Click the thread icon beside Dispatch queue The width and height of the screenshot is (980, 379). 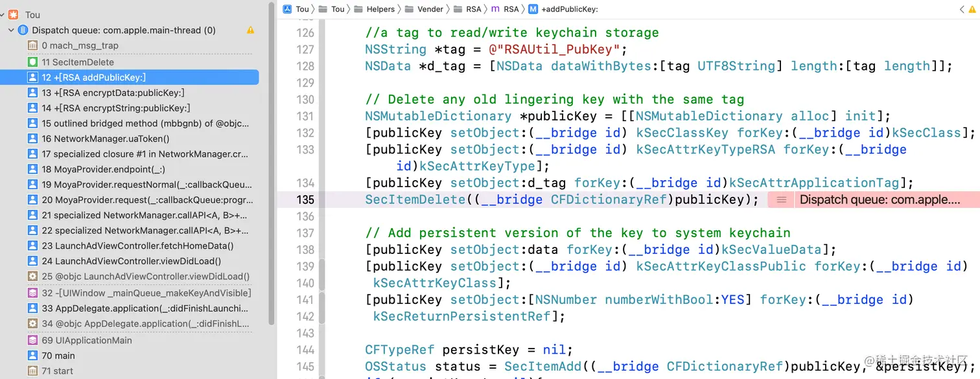tap(23, 30)
